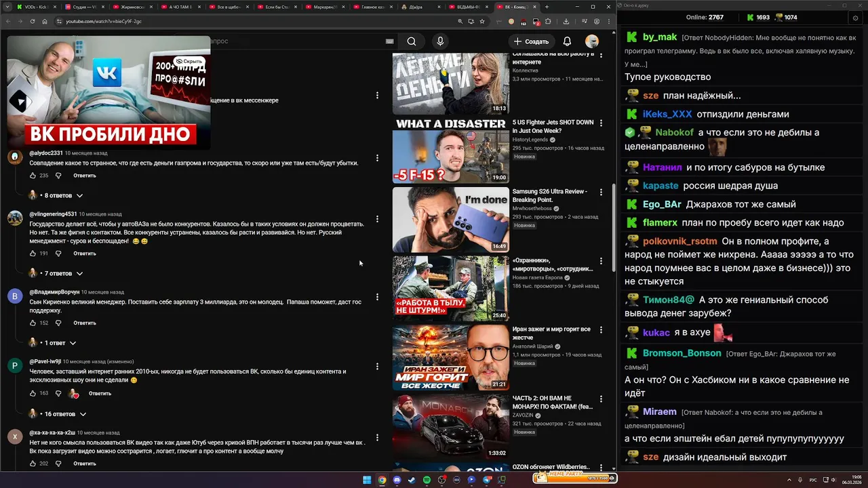Open the MONARCH video thumbnail
The height and width of the screenshot is (488, 868).
pos(450,426)
